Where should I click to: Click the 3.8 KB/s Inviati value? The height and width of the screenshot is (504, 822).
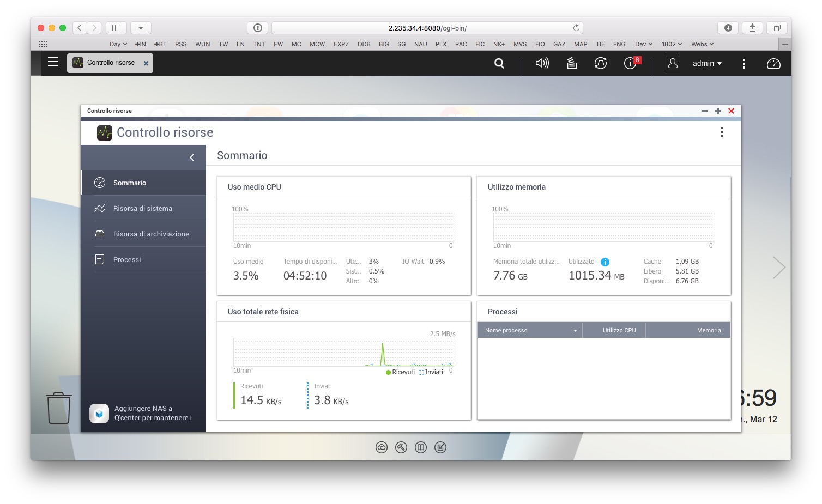tap(331, 400)
